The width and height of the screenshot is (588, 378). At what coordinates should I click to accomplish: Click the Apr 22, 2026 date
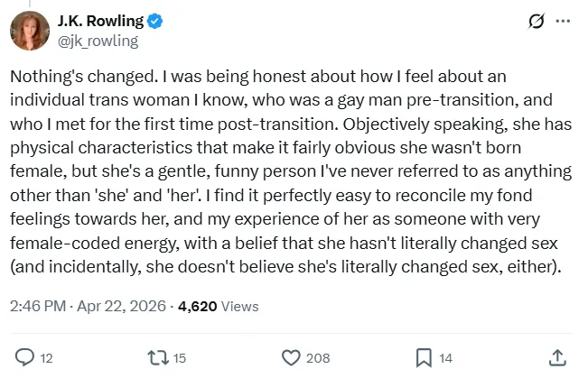tap(119, 307)
